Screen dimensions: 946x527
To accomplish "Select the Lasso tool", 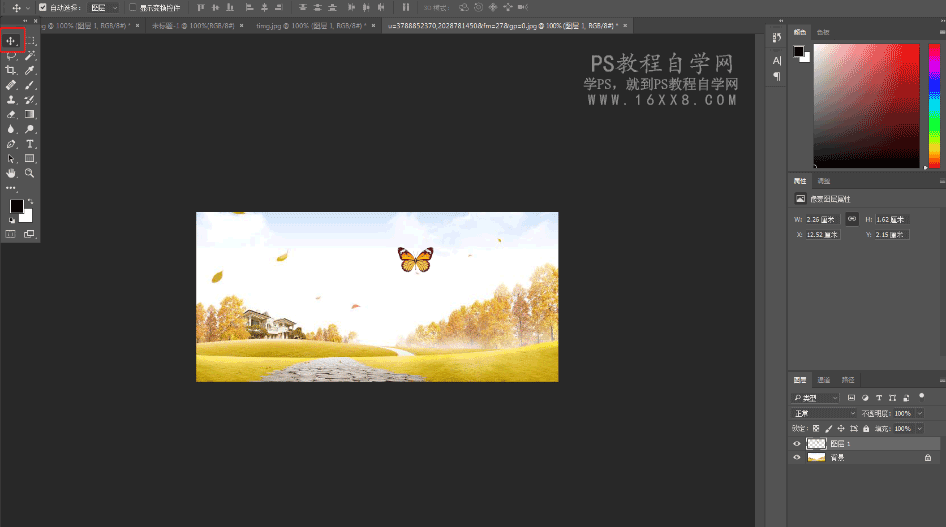I will point(11,55).
